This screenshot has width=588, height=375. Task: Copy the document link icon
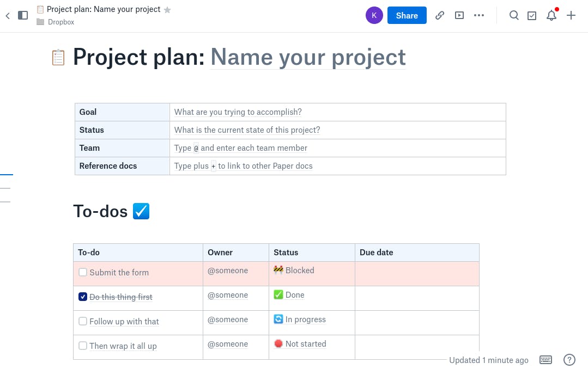tap(440, 15)
